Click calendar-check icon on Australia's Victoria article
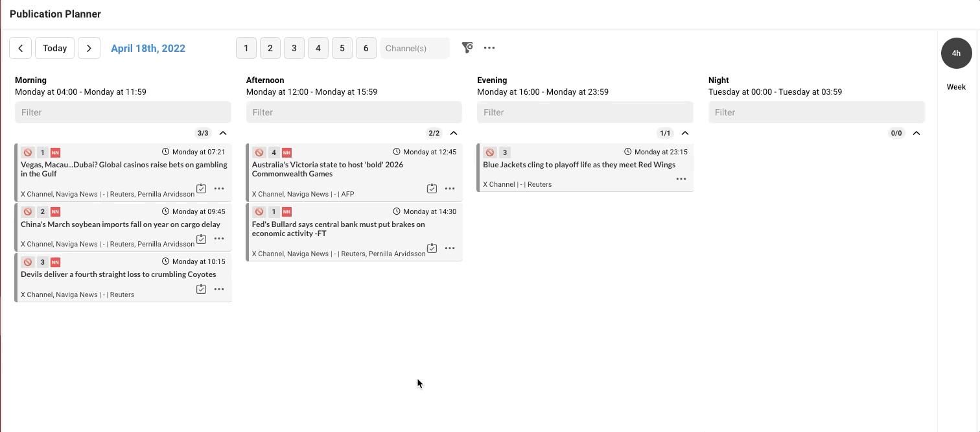The image size is (980, 432). 432,189
